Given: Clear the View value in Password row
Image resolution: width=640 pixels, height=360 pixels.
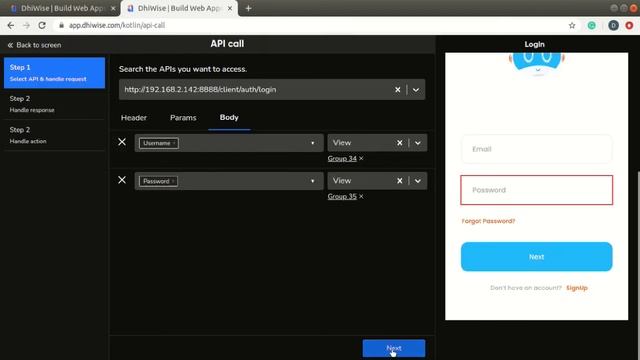Looking at the screenshot, I should [400, 181].
